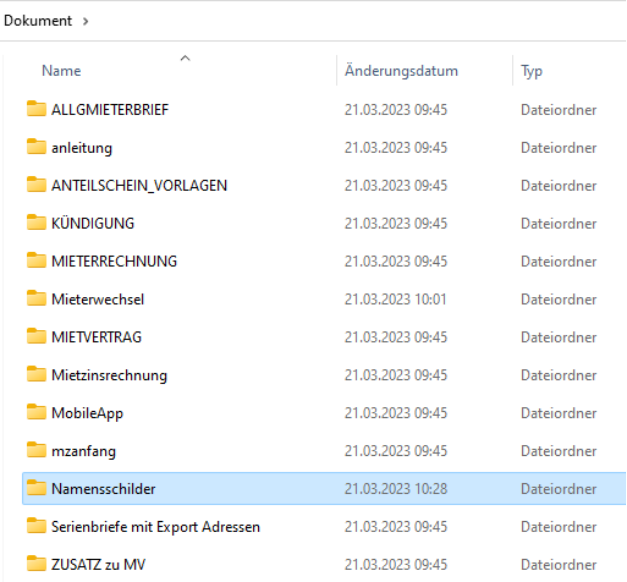Click the ALLGMIETERBRIEF folder icon
This screenshot has height=582, width=627.
point(36,108)
